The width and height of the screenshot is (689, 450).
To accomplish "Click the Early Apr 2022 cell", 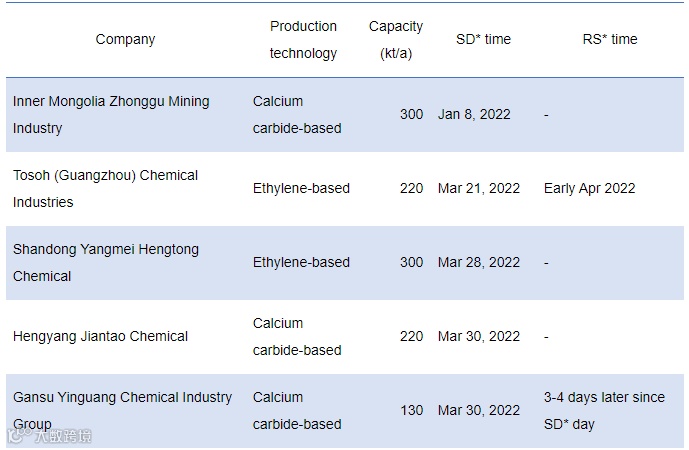I will [x=589, y=189].
